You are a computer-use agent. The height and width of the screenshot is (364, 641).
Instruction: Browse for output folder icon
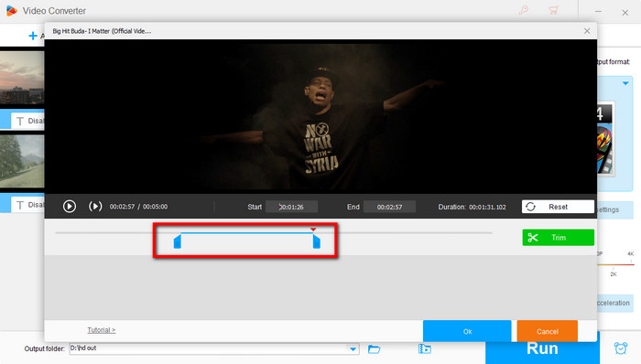[374, 348]
